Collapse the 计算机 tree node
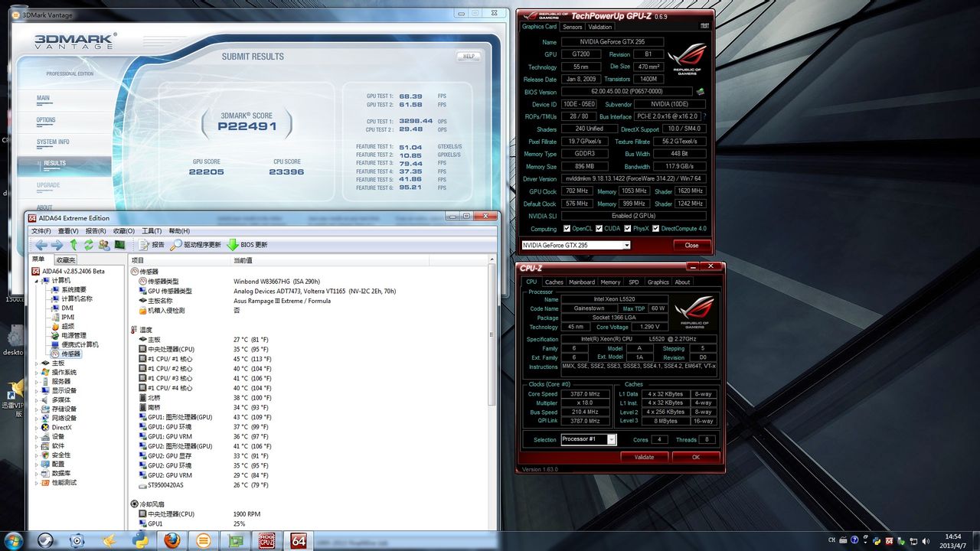980x551 pixels. click(36, 280)
